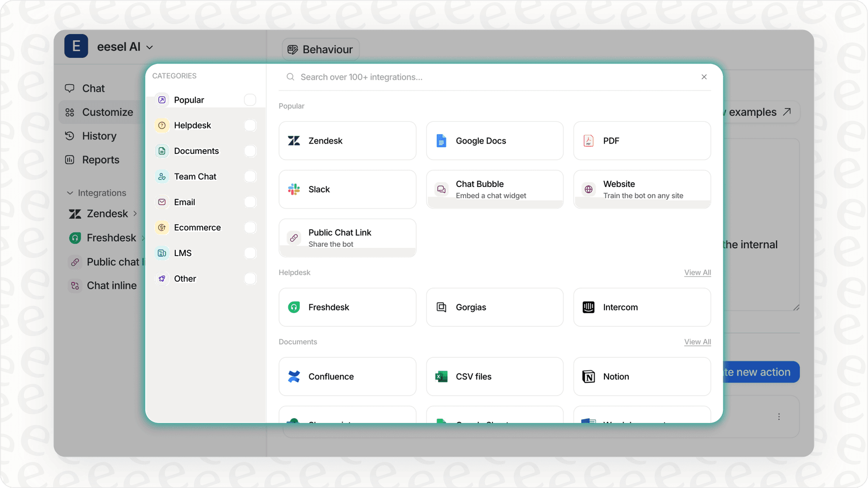The width and height of the screenshot is (868, 488).
Task: Click the Chat icon in the sidebar
Action: pos(70,88)
